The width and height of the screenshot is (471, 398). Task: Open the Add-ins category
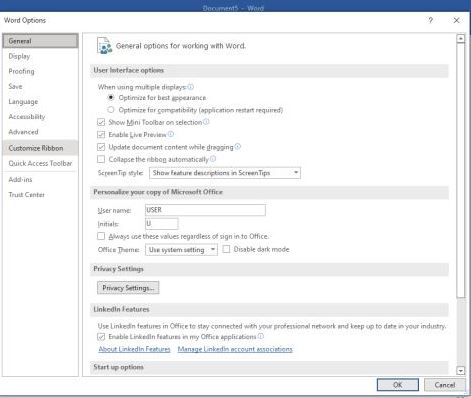click(x=40, y=179)
